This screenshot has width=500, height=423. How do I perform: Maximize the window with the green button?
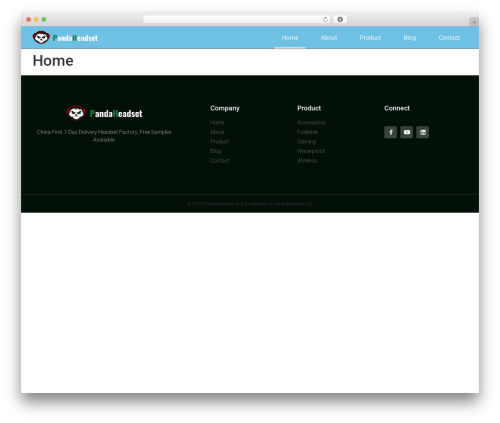click(x=44, y=19)
